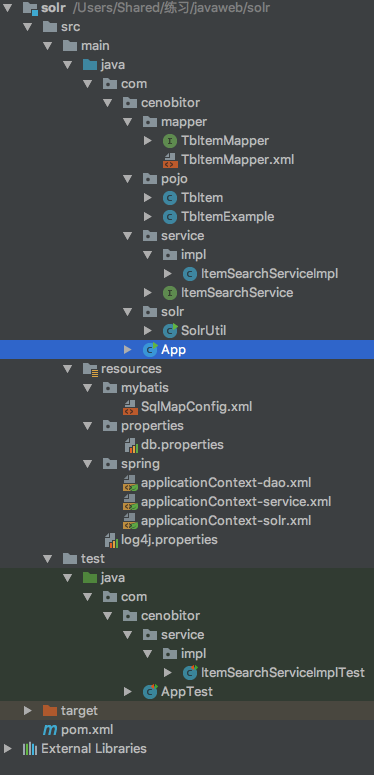374x775 pixels.
Task: Collapse the test folder arrow
Action: (47, 559)
